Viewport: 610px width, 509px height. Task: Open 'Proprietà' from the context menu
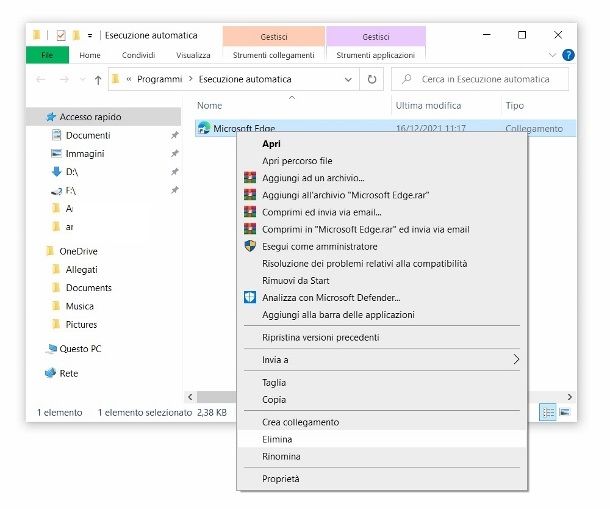[x=382, y=479]
